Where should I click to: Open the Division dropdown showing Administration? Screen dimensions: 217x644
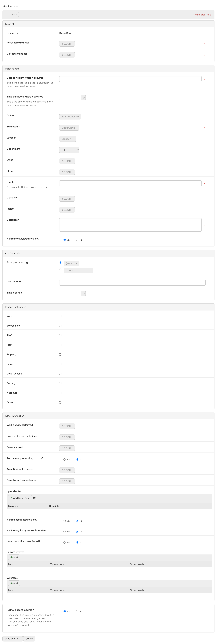click(70, 117)
